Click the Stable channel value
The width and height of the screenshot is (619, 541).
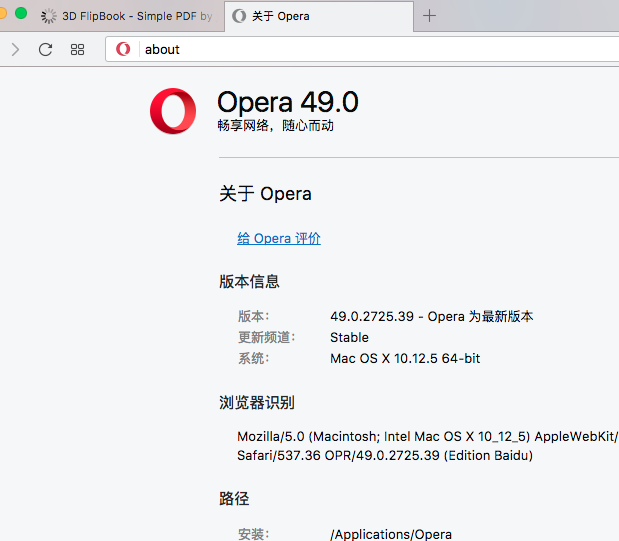click(349, 337)
